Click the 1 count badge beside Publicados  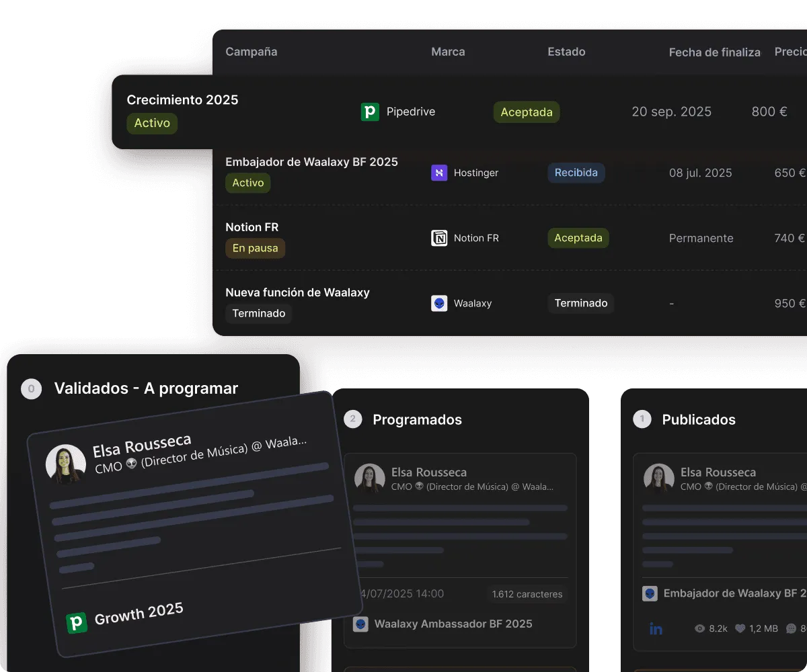pyautogui.click(x=642, y=419)
